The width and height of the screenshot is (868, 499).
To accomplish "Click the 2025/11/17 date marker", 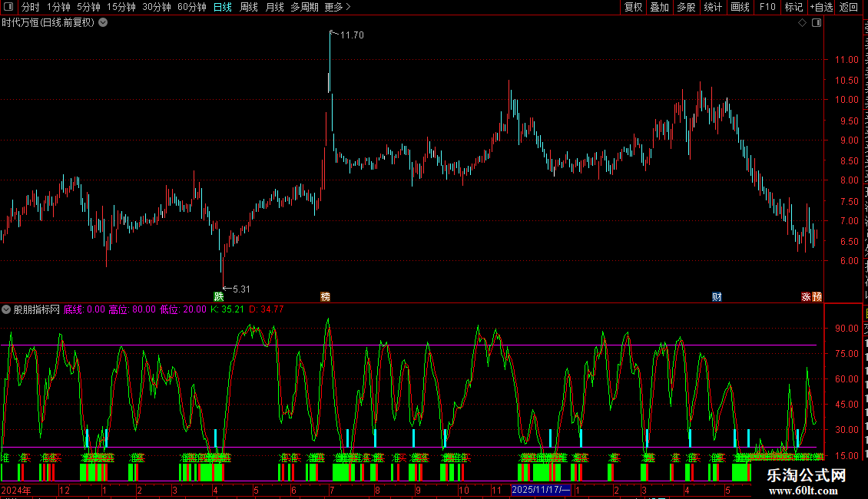I will click(x=541, y=490).
